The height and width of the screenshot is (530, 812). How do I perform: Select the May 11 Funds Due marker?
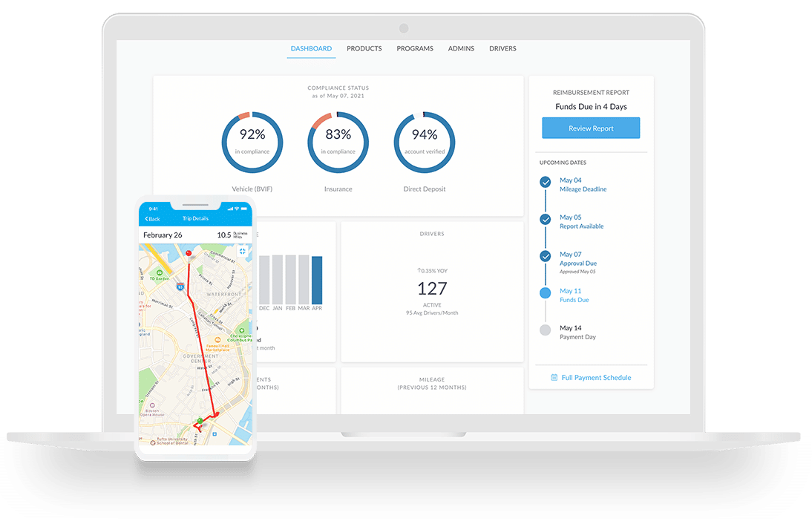click(x=546, y=293)
